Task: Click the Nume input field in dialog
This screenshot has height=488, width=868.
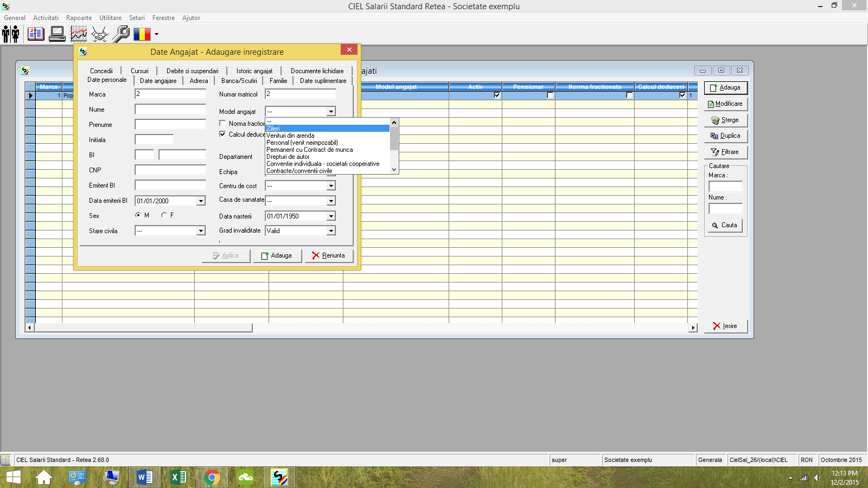Action: [x=170, y=109]
